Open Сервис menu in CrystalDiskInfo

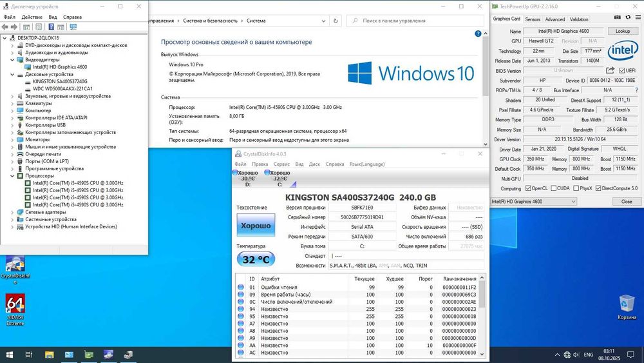click(282, 164)
